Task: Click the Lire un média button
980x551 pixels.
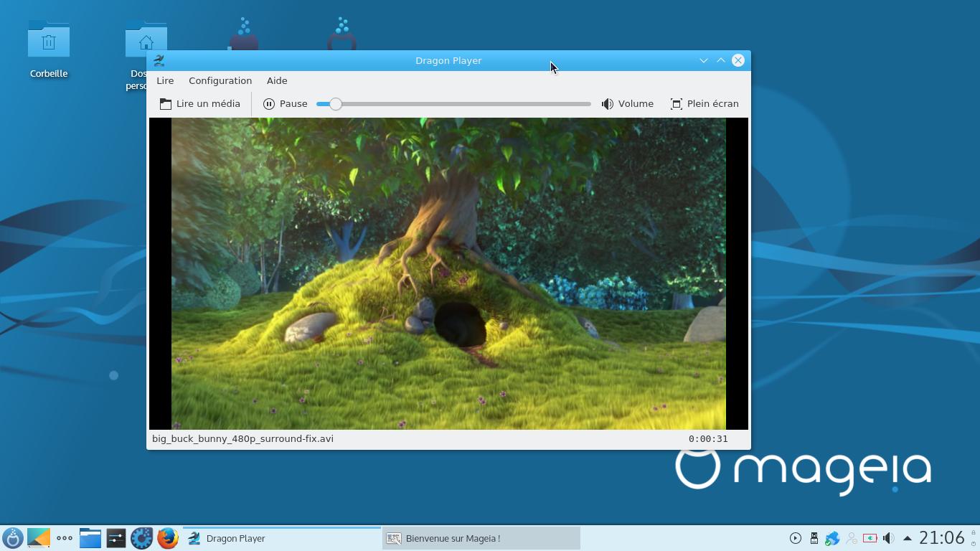Action: (x=199, y=103)
